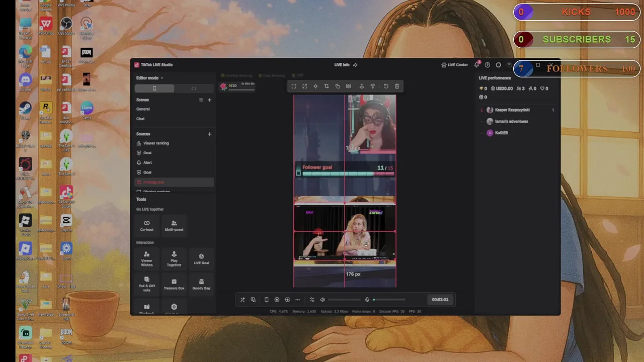644x362 pixels.
Task: Adjust the microphone volume slider
Action: pos(389,300)
